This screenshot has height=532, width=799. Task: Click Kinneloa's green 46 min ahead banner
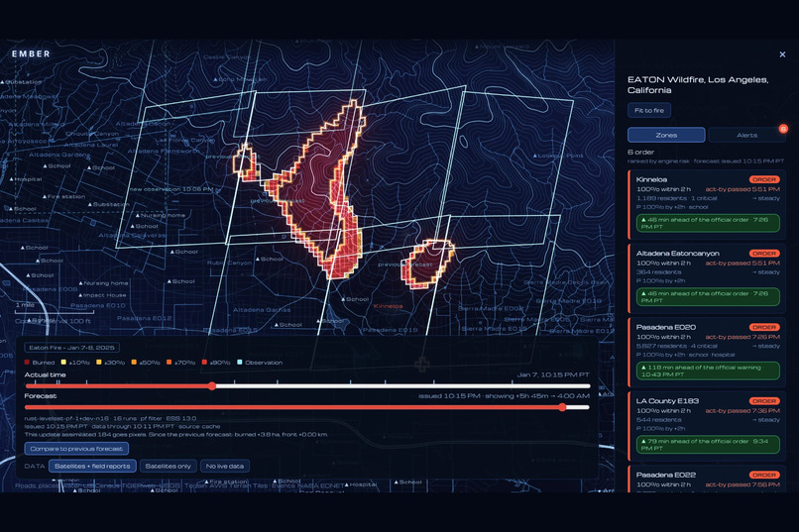click(x=708, y=223)
